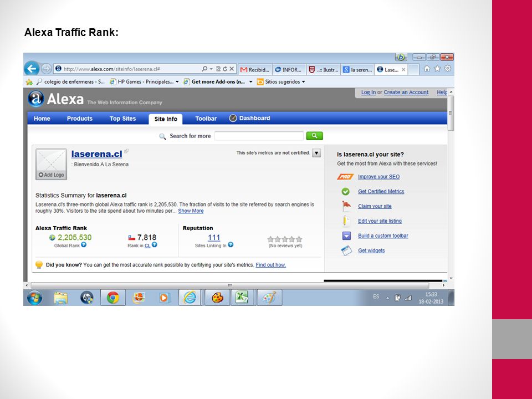The width and height of the screenshot is (532, 399).
Task: Open the Products navigation tab
Action: click(80, 119)
